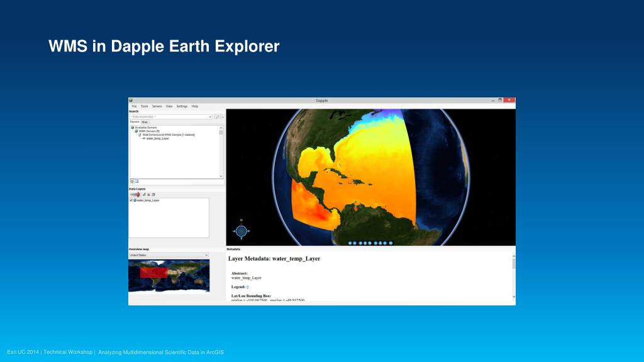Image resolution: width=644 pixels, height=362 pixels.
Task: Click up arrow of metadata panel scrollbar
Action: pyautogui.click(x=513, y=256)
